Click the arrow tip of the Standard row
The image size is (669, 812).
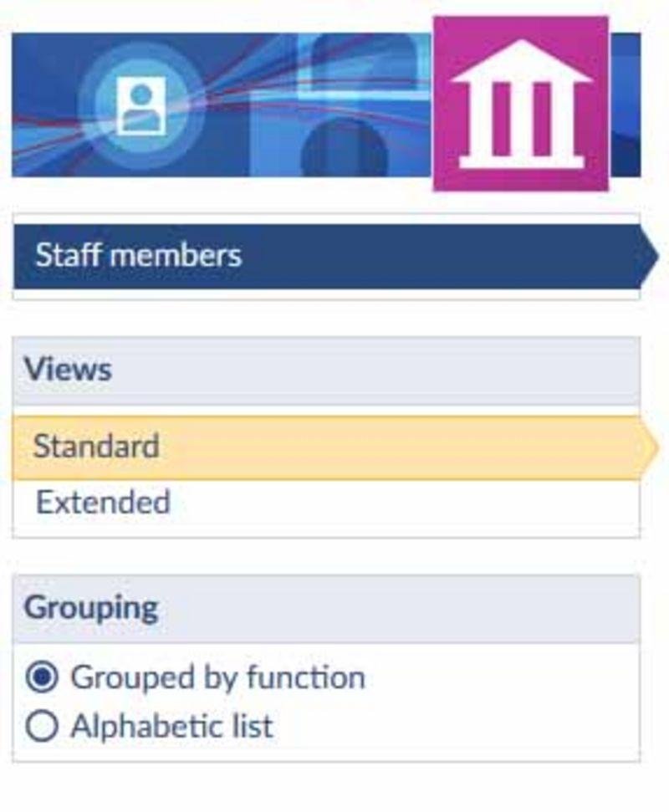click(x=650, y=447)
